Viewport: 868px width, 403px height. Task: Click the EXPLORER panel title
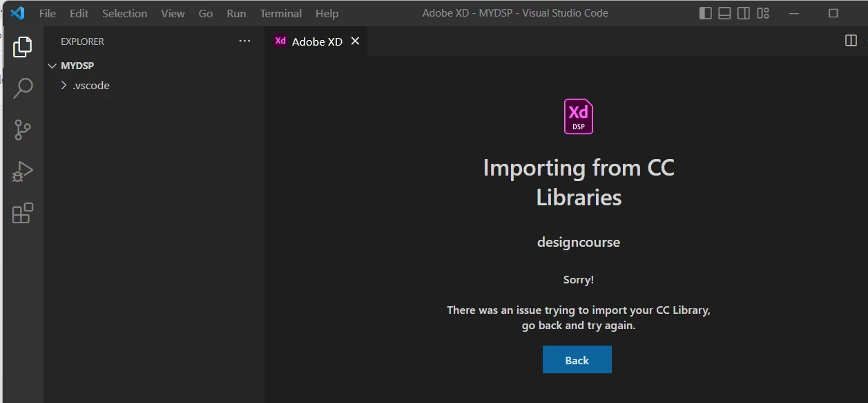[x=82, y=41]
